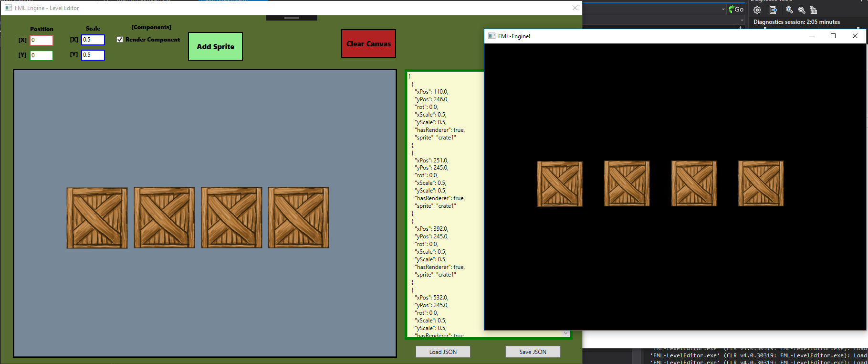Minimize the FML-Engine! window
Image resolution: width=868 pixels, height=364 pixels.
(x=812, y=36)
